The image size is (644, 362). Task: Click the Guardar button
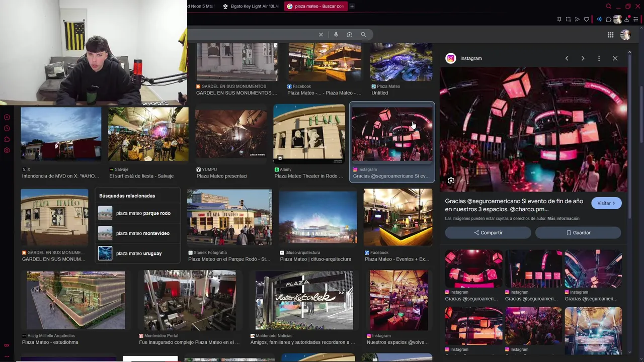(578, 233)
